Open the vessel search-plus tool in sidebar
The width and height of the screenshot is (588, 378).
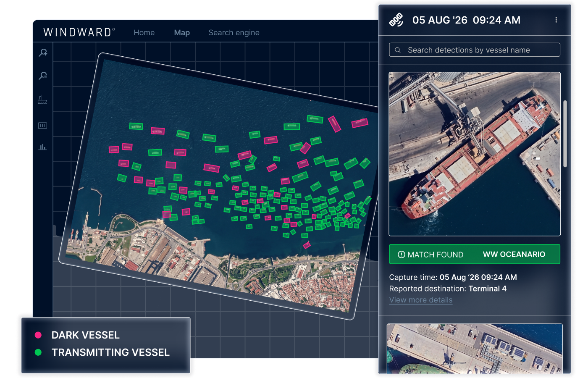click(x=43, y=53)
